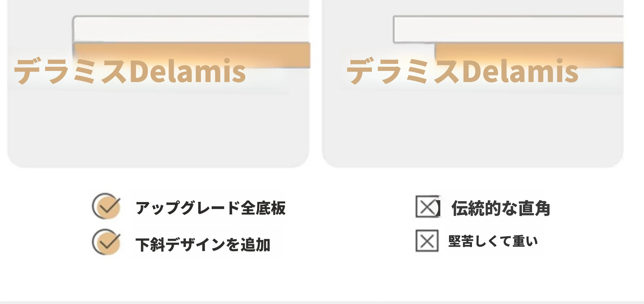Click the 伝統的な直角 text label
Image resolution: width=644 pixels, height=304 pixels.
pyautogui.click(x=501, y=208)
